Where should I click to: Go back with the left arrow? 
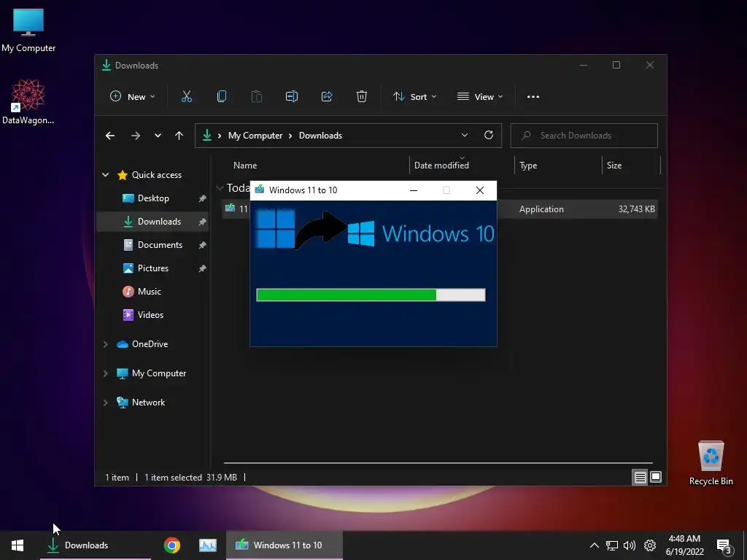pos(110,136)
